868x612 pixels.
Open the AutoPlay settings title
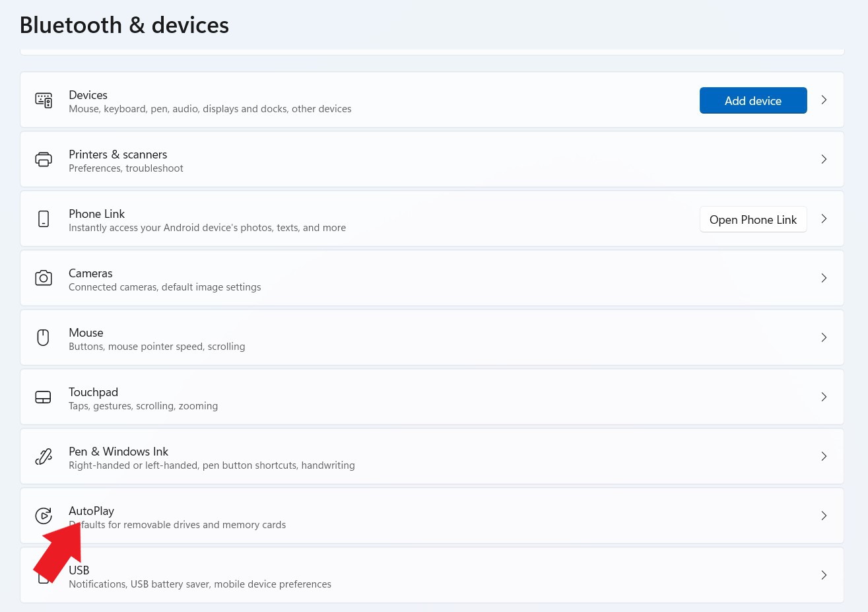pyautogui.click(x=92, y=511)
